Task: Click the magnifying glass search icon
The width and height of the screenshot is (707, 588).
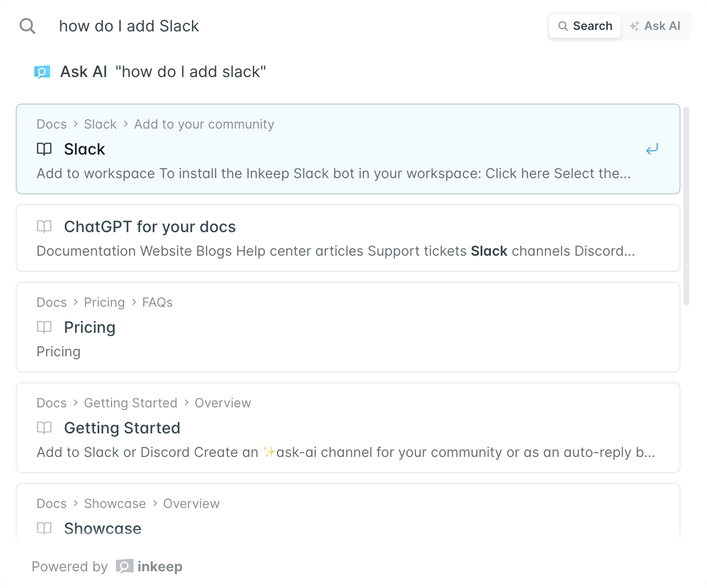Action: pyautogui.click(x=27, y=26)
